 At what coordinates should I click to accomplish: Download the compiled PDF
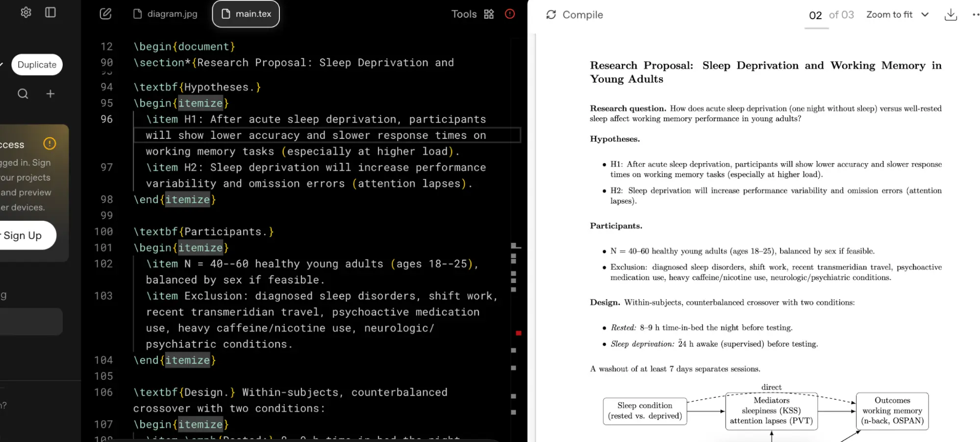[951, 15]
